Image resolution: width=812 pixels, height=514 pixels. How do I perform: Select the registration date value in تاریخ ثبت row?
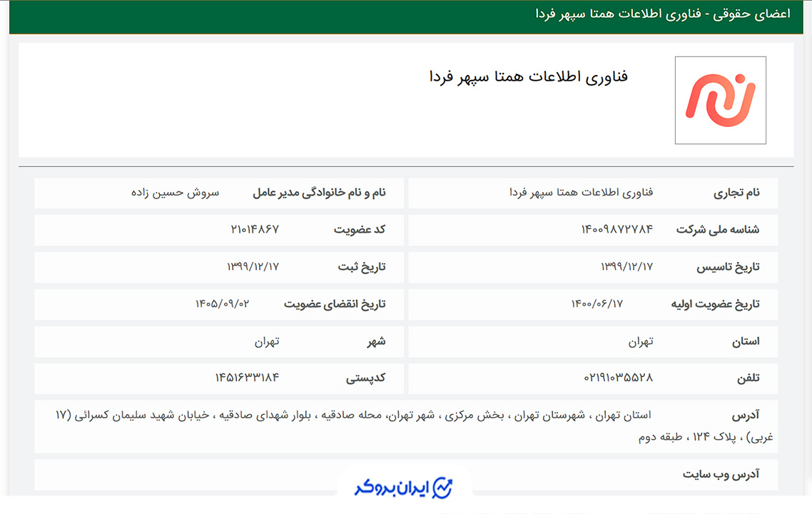[253, 266]
